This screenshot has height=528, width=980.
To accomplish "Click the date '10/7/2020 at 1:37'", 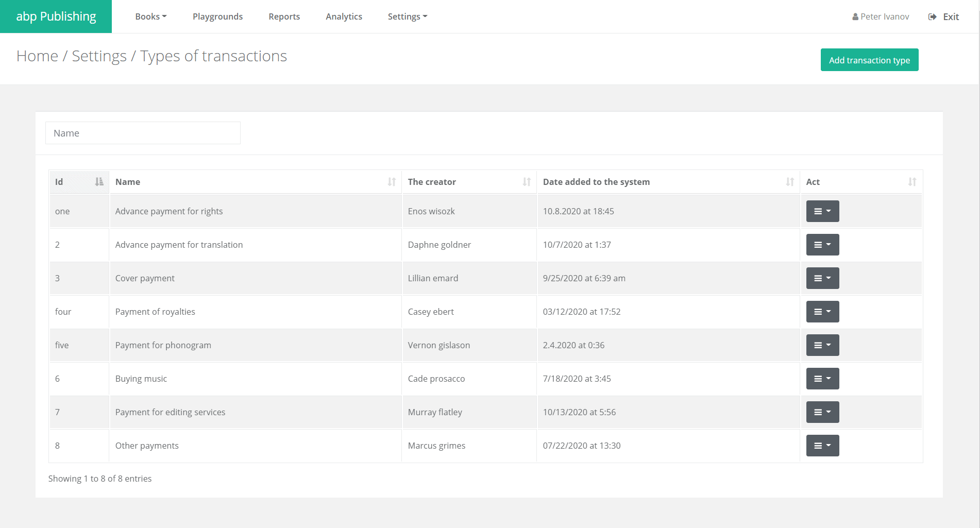I will coord(577,245).
